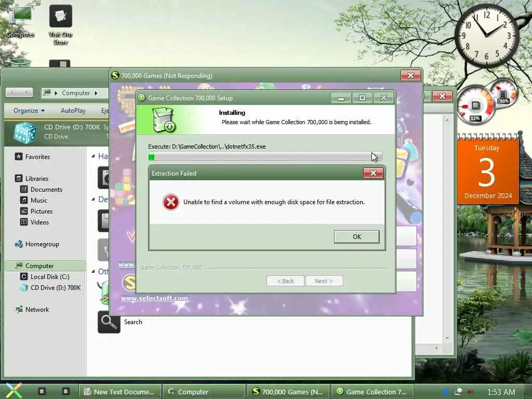The width and height of the screenshot is (532, 399).
Task: Collapse the Hard Disk Drives group arrow
Action: [94, 156]
